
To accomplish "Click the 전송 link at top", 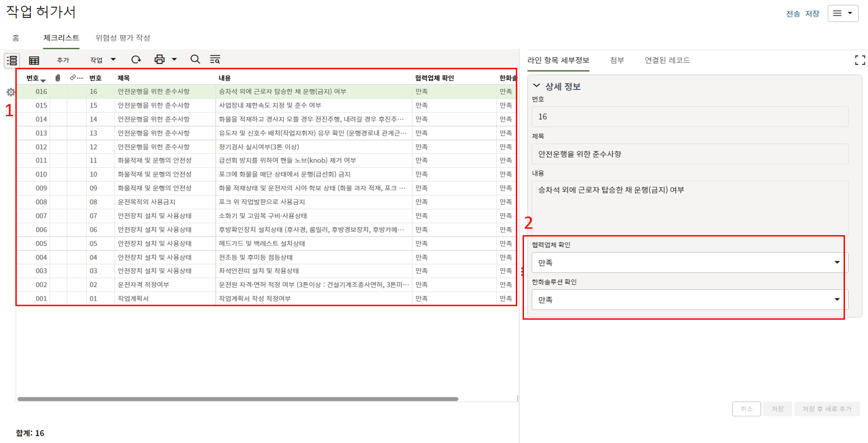I will [793, 14].
